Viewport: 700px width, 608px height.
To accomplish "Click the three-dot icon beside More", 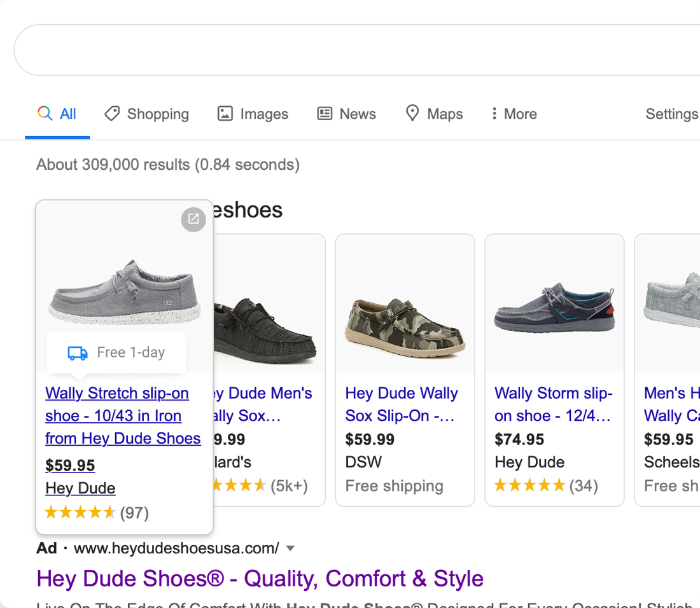I will point(494,113).
